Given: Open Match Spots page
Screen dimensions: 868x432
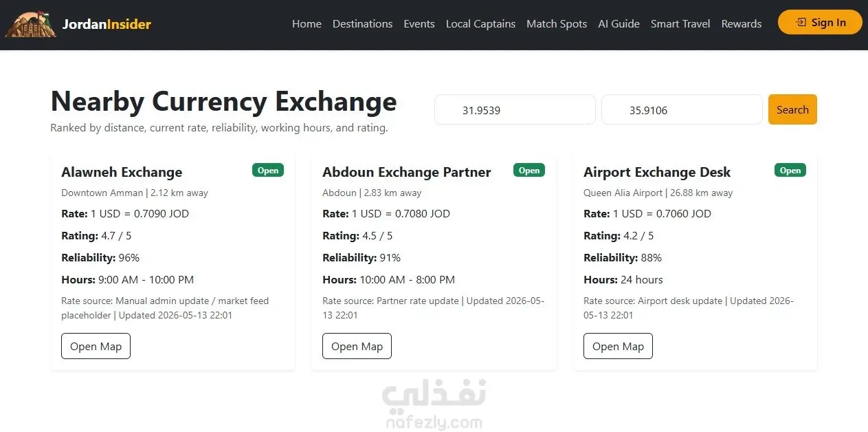Looking at the screenshot, I should point(557,24).
